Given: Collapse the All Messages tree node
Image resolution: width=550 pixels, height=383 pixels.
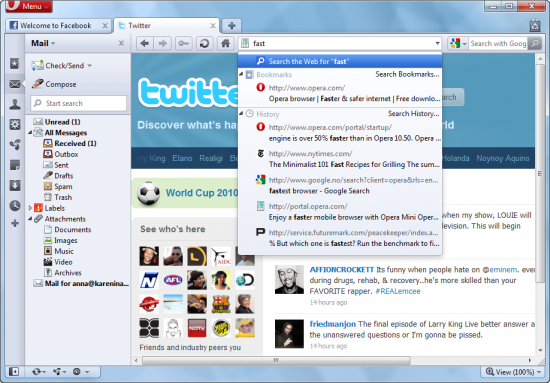Looking at the screenshot, I should (30, 133).
